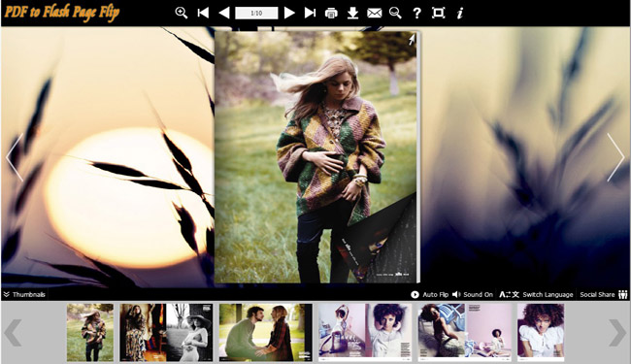Screen dimensions: 631x364
Task: Download the publication
Action: click(x=353, y=13)
